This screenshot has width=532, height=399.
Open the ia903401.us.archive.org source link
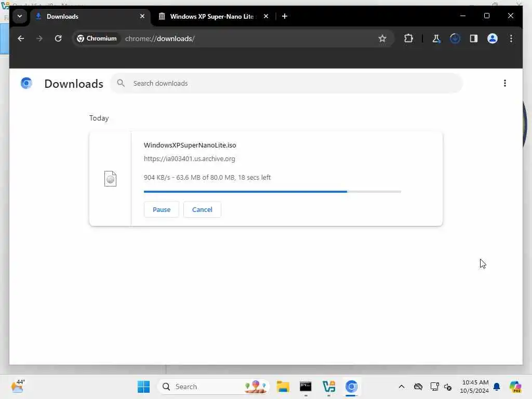click(x=189, y=159)
